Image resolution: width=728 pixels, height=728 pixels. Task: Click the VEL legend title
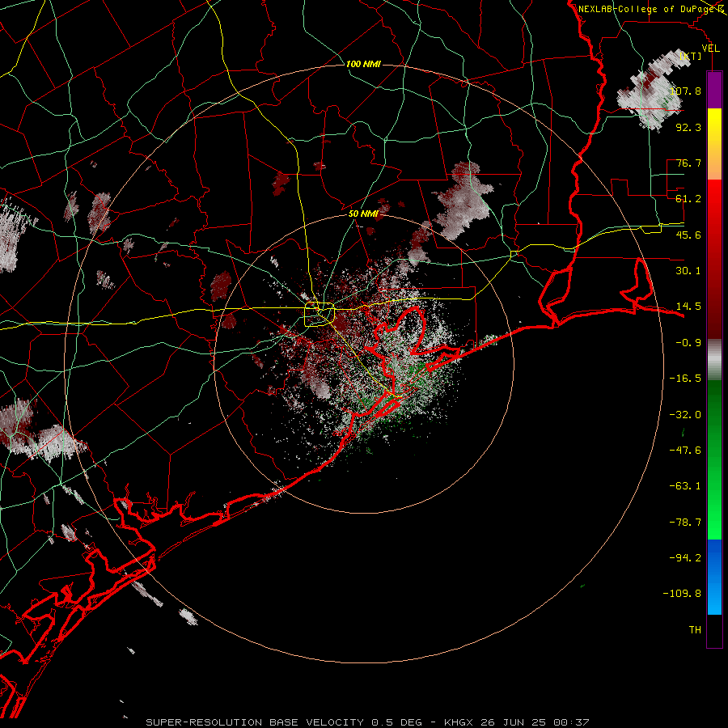pos(711,48)
